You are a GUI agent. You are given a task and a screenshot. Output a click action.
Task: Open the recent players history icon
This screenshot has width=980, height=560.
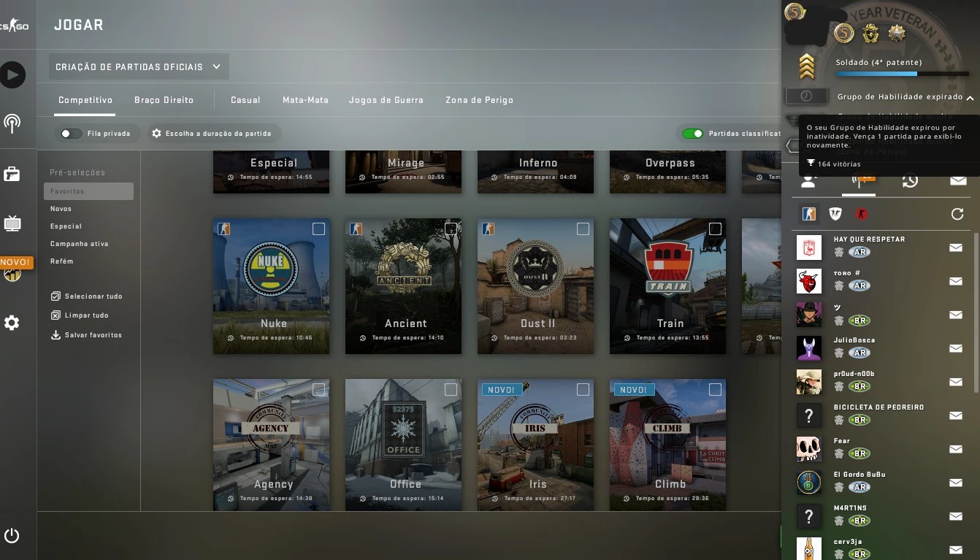coord(909,180)
